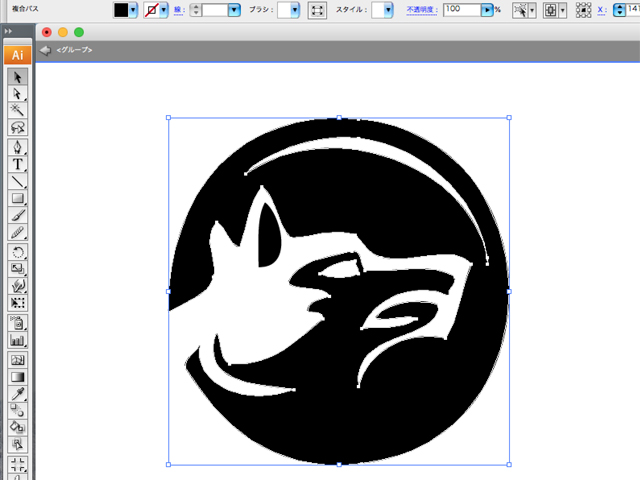
Task: Click the 複合パス label in control bar
Action: (25, 8)
